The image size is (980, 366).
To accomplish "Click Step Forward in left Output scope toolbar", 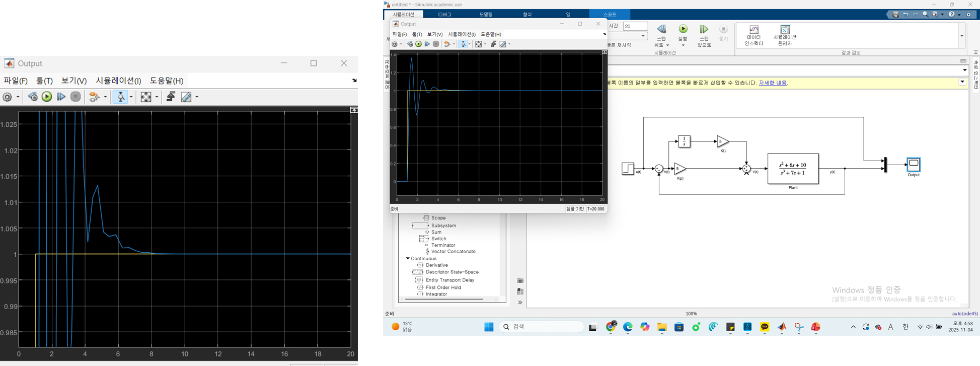I will 61,97.
